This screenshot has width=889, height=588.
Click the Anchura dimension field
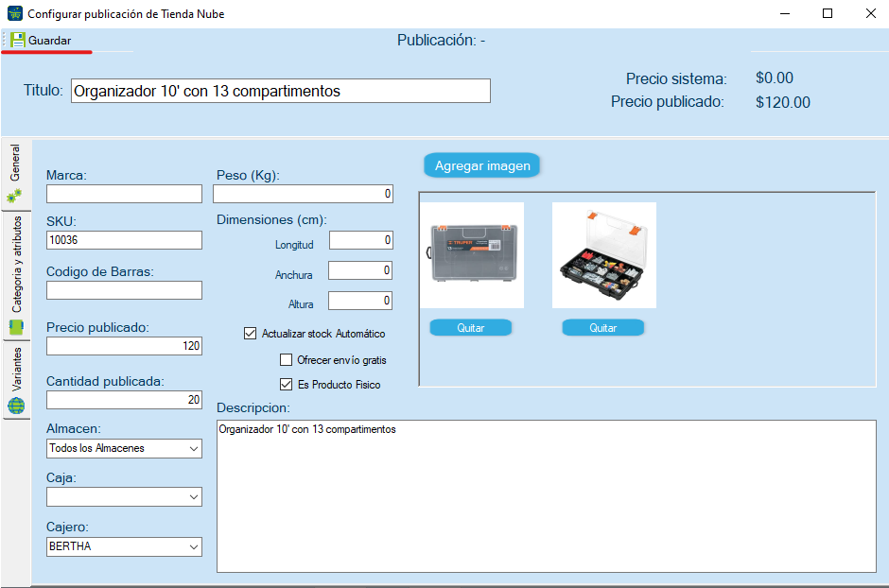click(360, 270)
